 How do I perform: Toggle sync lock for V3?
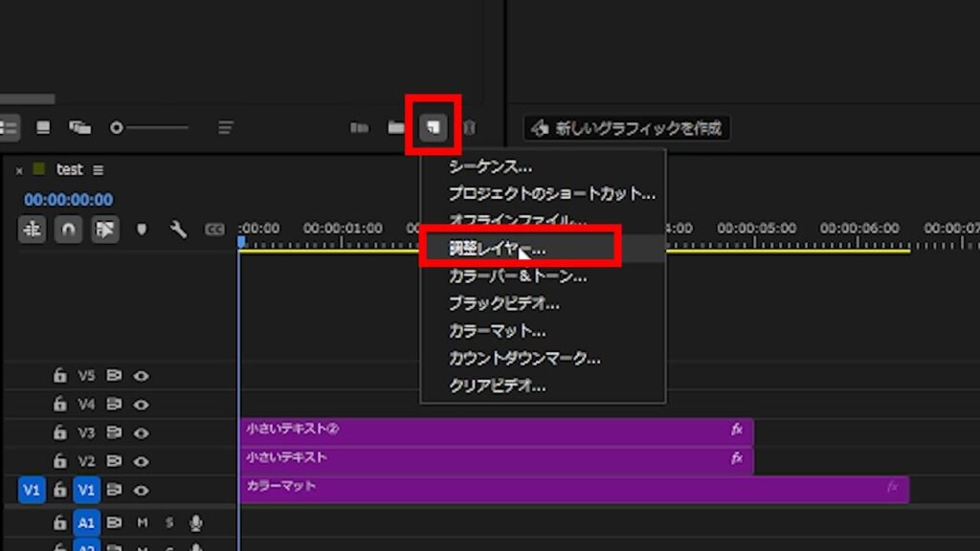point(114,432)
